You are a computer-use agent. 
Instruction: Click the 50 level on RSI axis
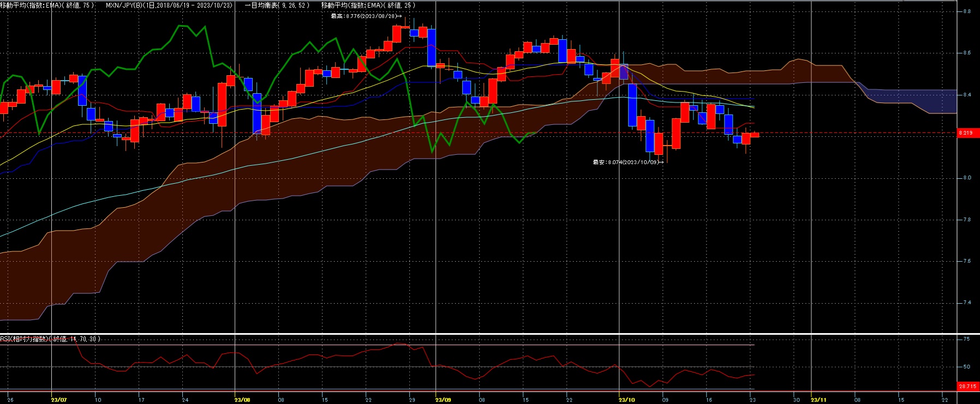(x=966, y=366)
